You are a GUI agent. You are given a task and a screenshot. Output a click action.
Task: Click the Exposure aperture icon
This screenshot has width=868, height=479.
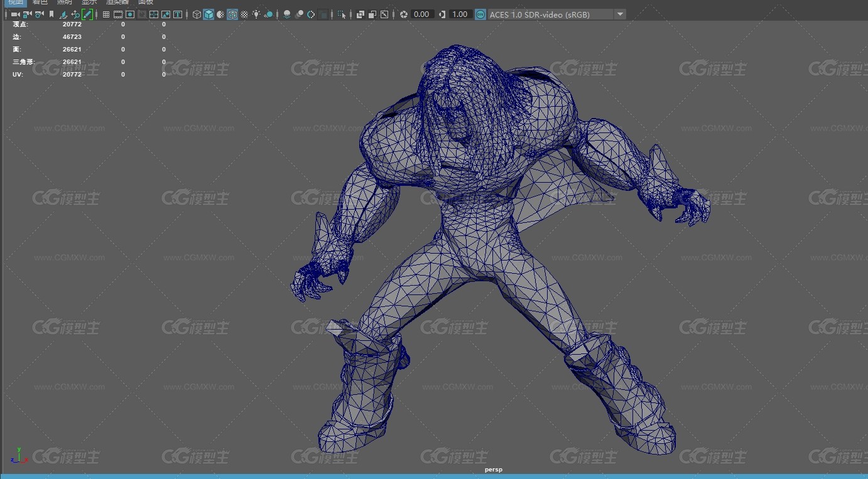tap(403, 14)
